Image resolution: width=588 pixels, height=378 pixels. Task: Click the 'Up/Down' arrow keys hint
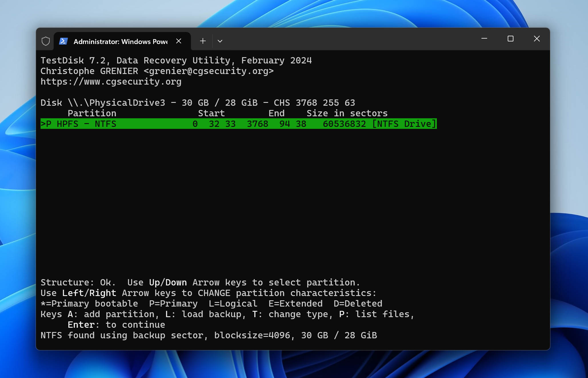[168, 283]
